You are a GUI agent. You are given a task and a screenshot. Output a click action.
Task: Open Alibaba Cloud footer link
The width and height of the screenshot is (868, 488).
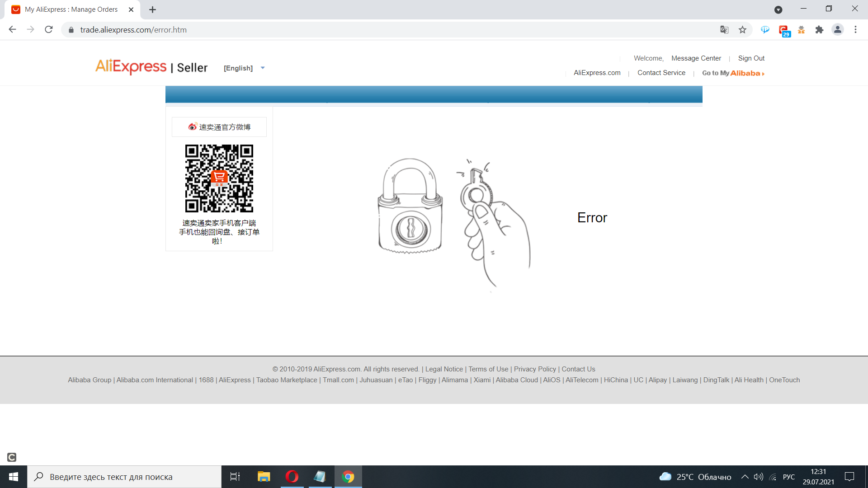tap(517, 380)
